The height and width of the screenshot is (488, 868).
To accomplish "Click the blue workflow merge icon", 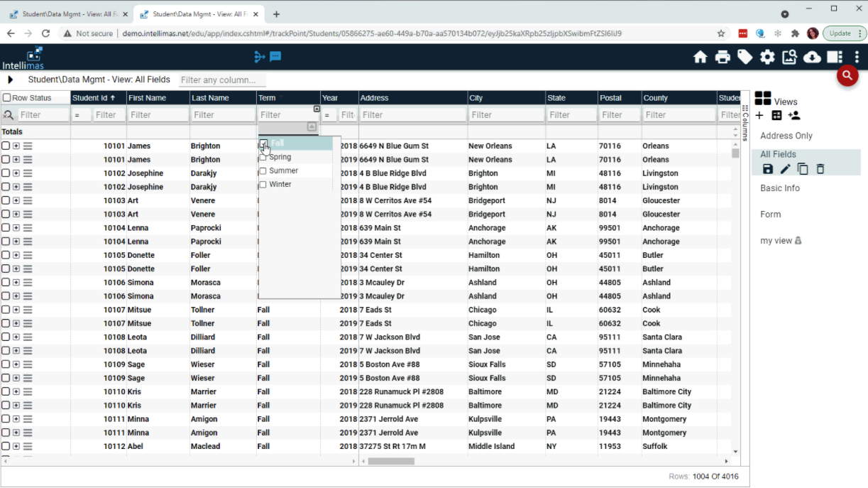I will click(260, 57).
